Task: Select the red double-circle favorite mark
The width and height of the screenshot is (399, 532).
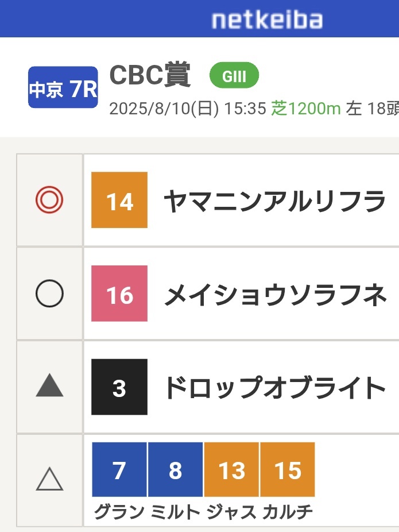Action: [49, 199]
